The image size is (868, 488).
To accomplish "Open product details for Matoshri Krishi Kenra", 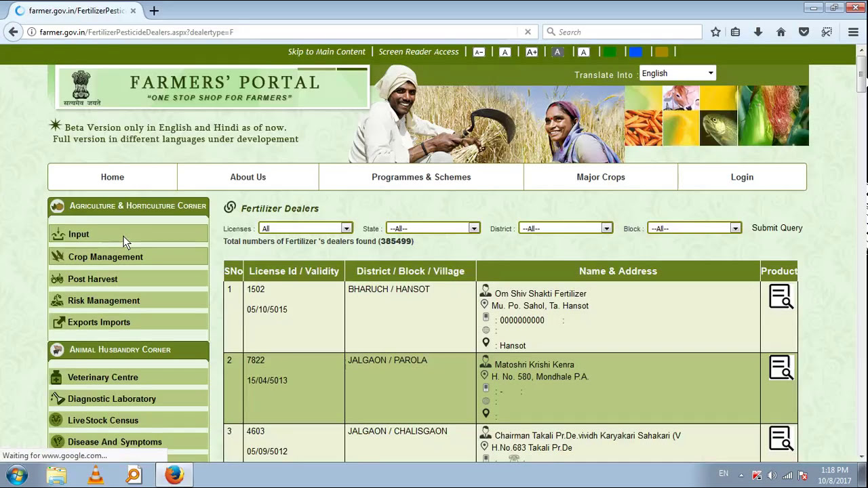I will pos(781,367).
